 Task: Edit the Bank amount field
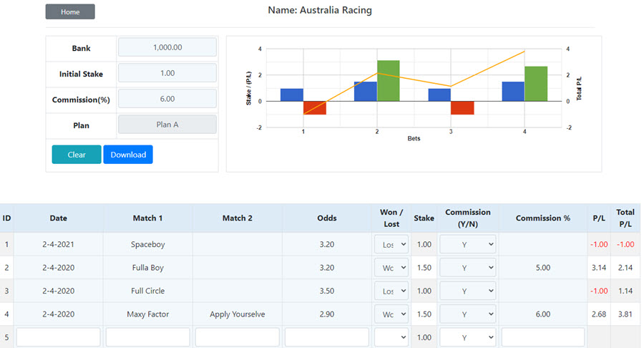pyautogui.click(x=167, y=47)
